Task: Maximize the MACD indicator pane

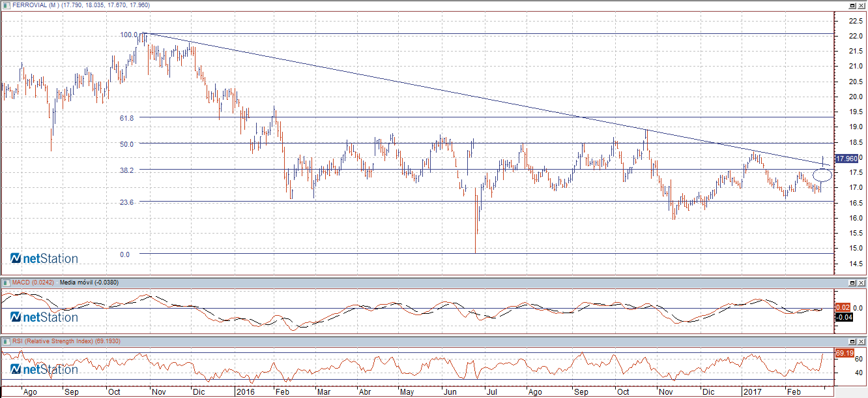Action: tap(852, 283)
